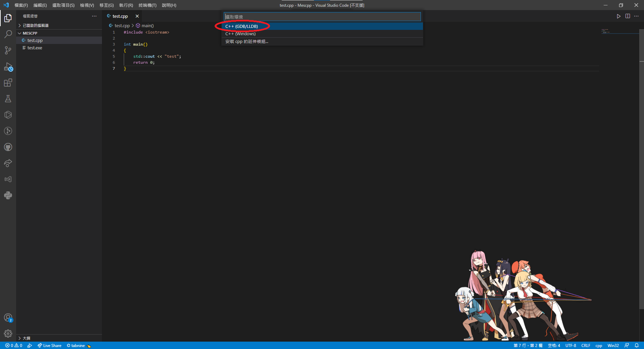644x349 pixels.
Task: Open the Manage gear icon
Action: tap(8, 334)
